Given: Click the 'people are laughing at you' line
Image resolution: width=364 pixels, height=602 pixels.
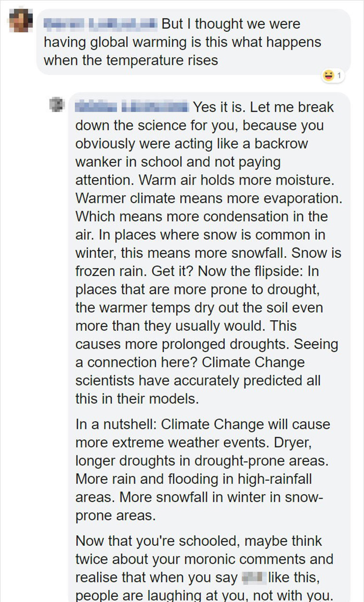Looking at the screenshot, I should tap(204, 596).
